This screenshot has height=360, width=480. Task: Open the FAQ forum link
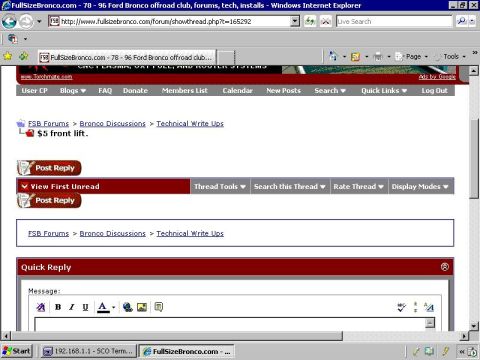coord(105,91)
